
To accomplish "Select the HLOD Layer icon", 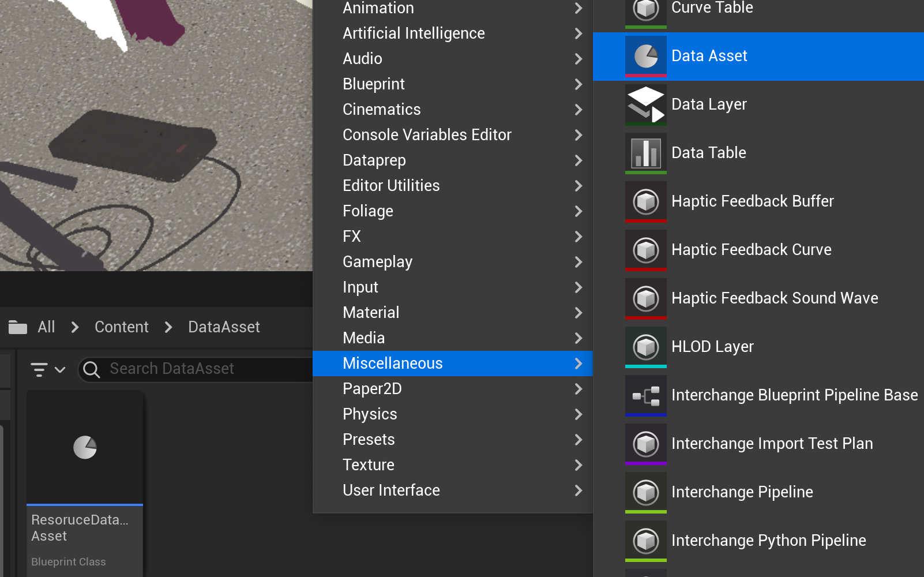I will [x=645, y=347].
